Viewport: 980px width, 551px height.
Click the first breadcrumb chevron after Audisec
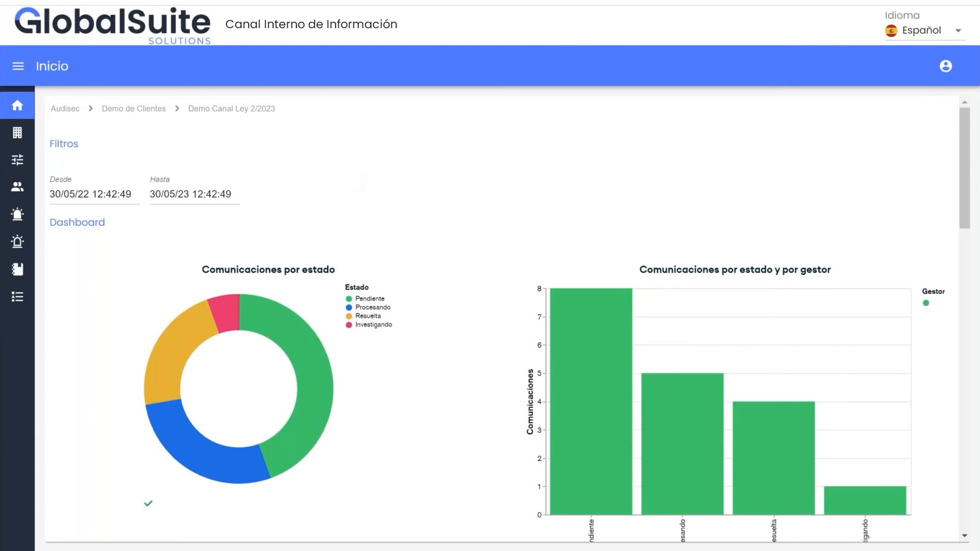tap(91, 108)
